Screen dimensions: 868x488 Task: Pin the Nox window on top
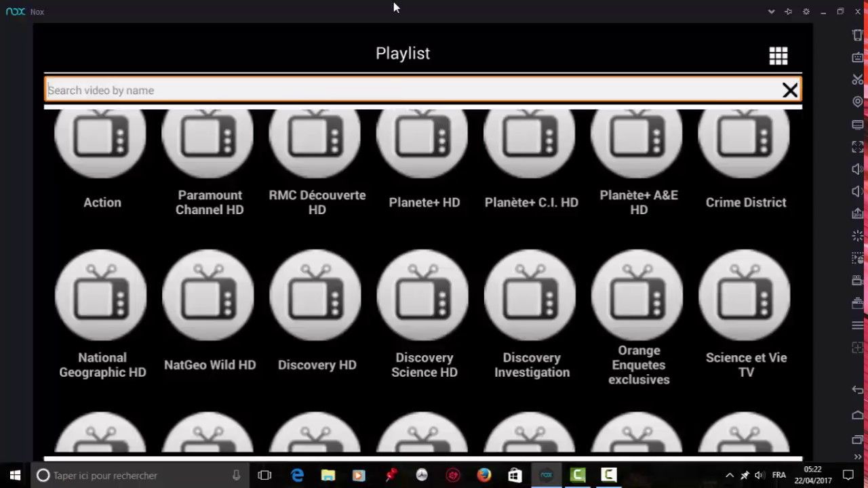click(789, 12)
